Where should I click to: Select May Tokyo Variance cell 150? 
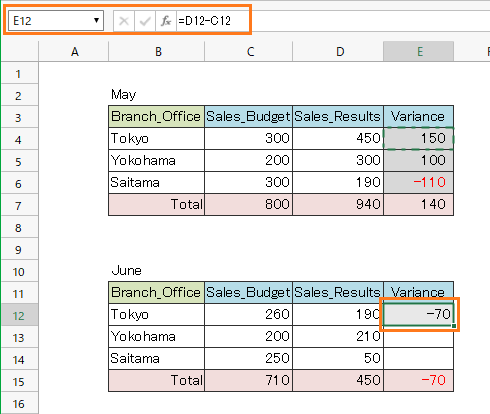click(x=419, y=138)
